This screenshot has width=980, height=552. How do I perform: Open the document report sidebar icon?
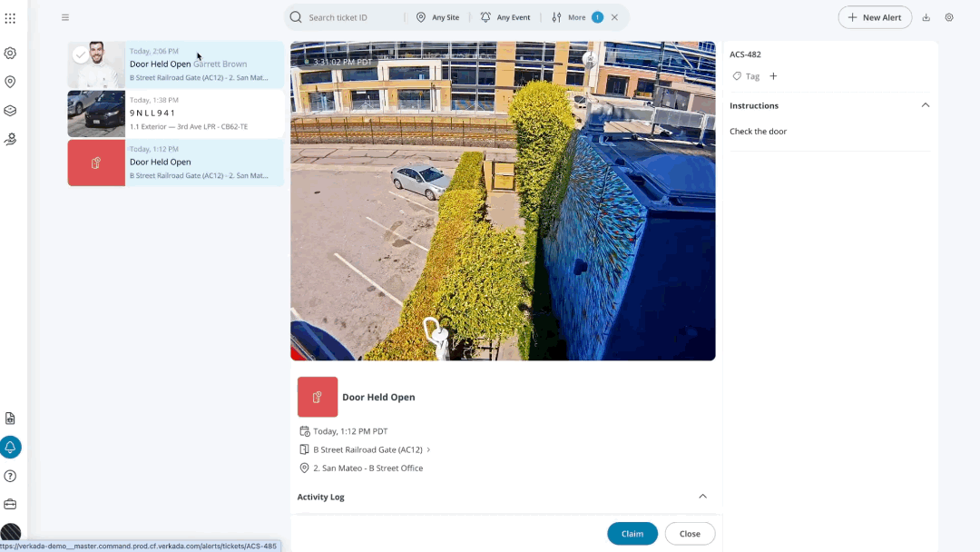(10, 419)
